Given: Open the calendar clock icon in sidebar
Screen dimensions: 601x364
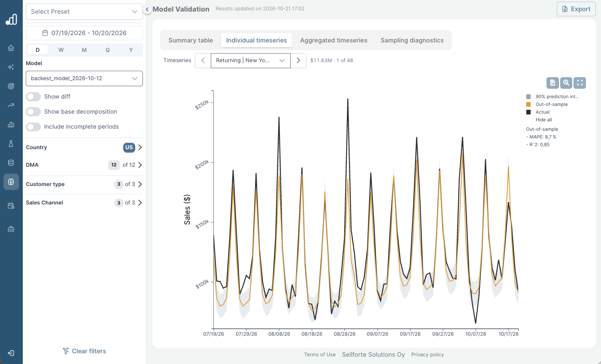Looking at the screenshot, I should pyautogui.click(x=11, y=206).
